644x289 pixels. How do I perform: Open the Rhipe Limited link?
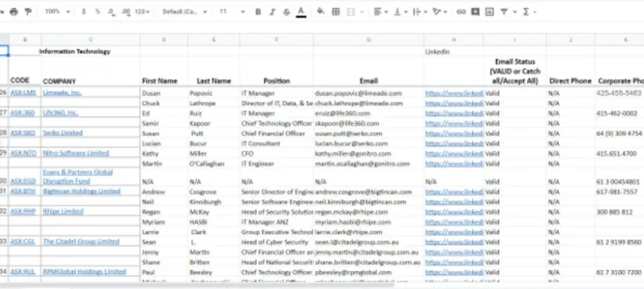click(63, 211)
